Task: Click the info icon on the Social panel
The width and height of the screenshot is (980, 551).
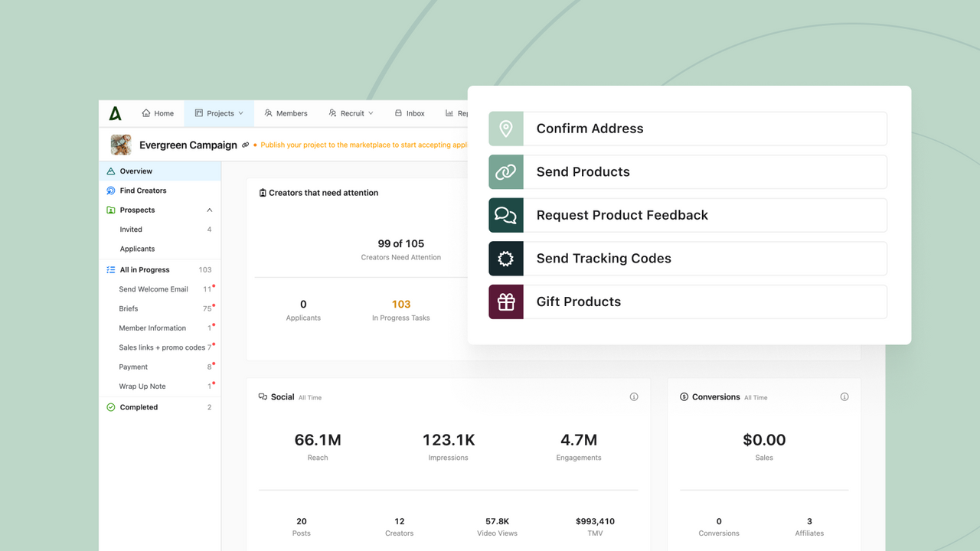Action: (x=634, y=396)
